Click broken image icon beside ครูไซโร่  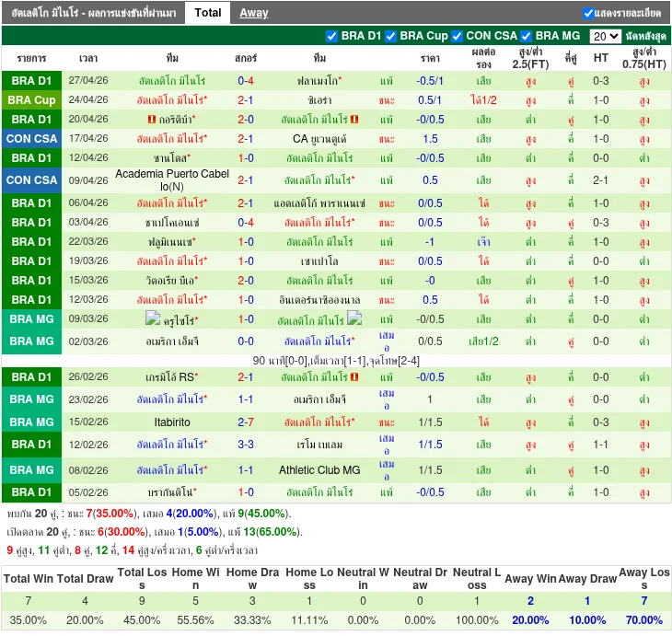pyautogui.click(x=153, y=319)
